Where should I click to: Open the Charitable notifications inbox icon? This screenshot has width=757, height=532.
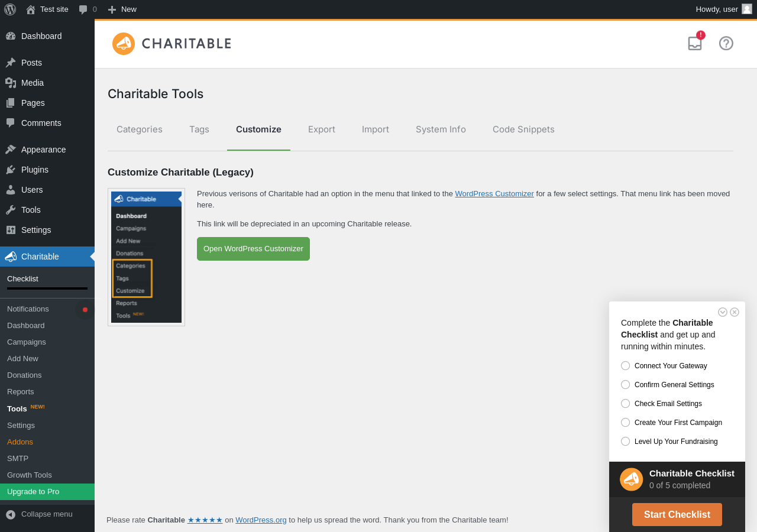pos(695,43)
